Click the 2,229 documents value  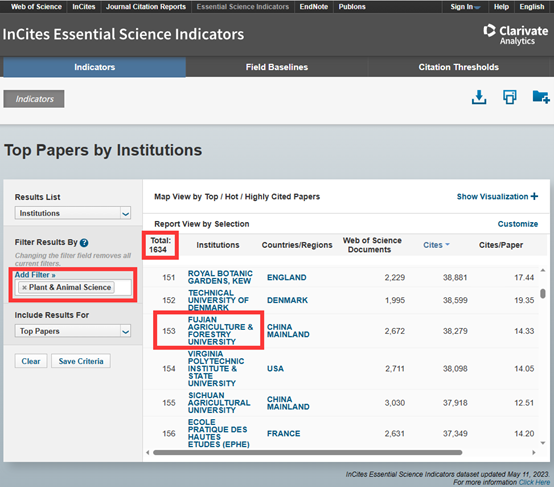(395, 277)
